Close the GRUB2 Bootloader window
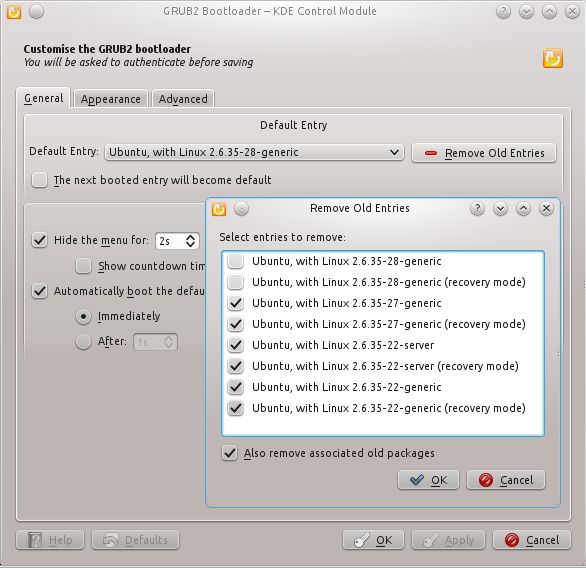The height and width of the screenshot is (568, 586). [572, 12]
